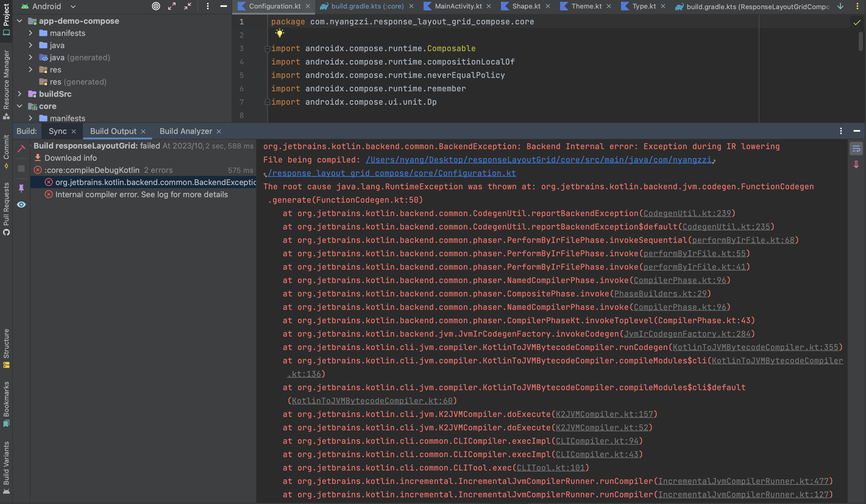
Task: Open the CodegenUtil.kt:239 stack trace link
Action: pos(687,213)
